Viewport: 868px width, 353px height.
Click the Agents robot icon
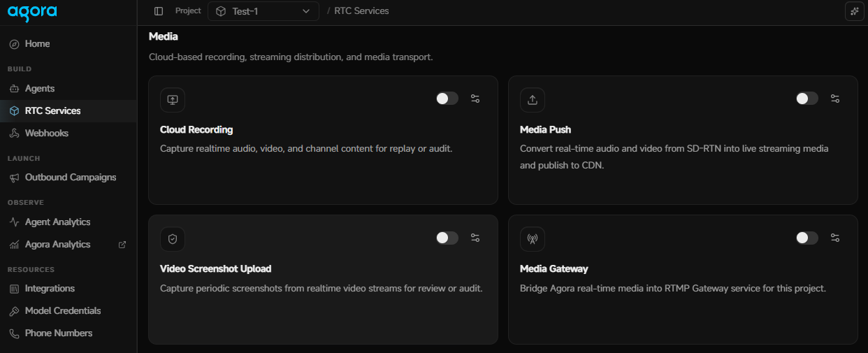coord(14,89)
